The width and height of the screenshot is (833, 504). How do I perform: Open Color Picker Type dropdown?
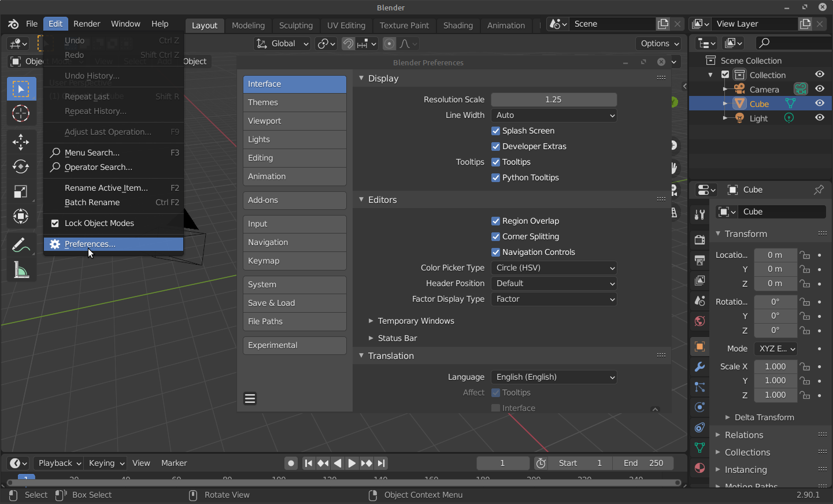pyautogui.click(x=554, y=268)
